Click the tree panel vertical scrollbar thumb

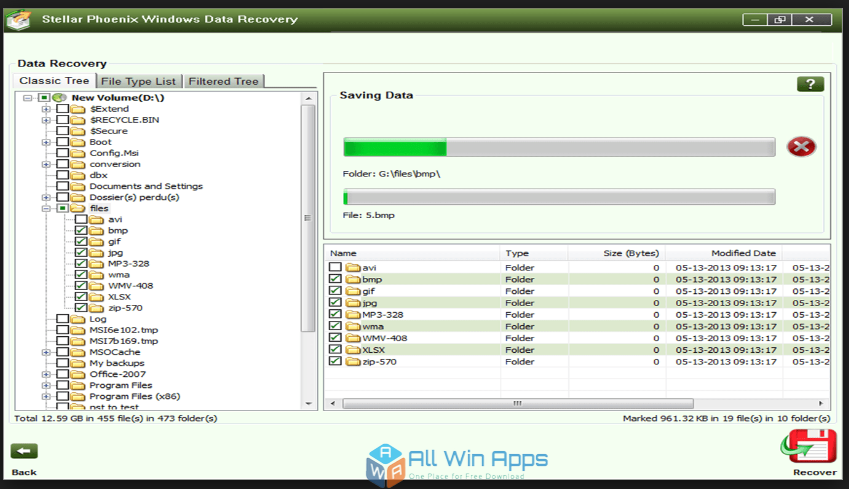point(308,218)
